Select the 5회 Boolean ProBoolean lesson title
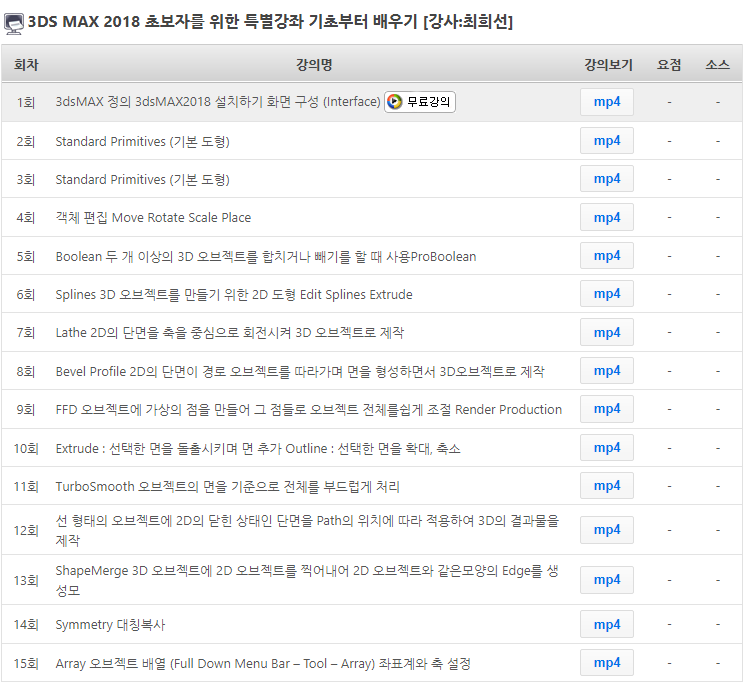 (266, 256)
